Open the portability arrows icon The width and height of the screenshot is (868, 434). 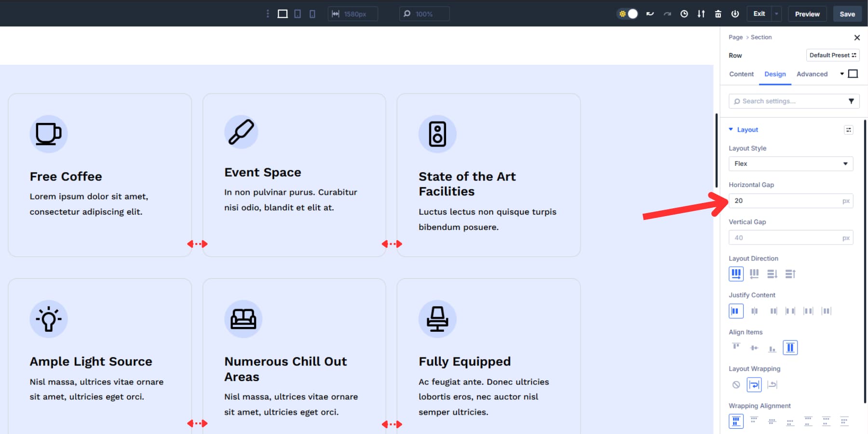click(x=701, y=14)
